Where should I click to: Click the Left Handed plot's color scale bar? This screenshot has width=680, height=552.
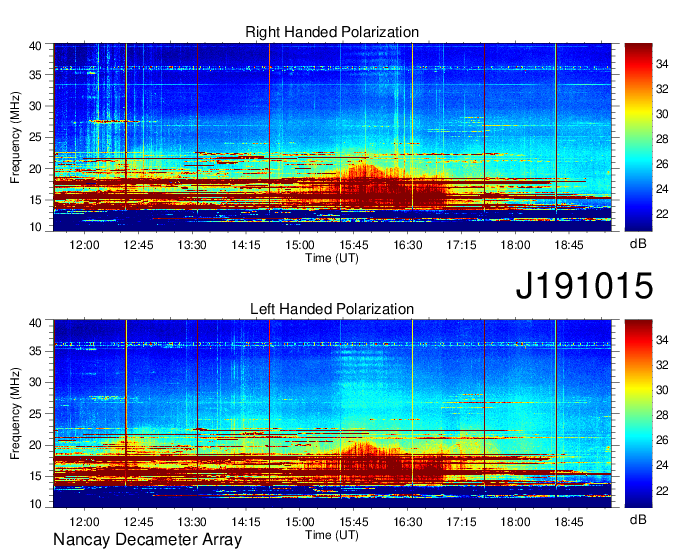pos(638,413)
